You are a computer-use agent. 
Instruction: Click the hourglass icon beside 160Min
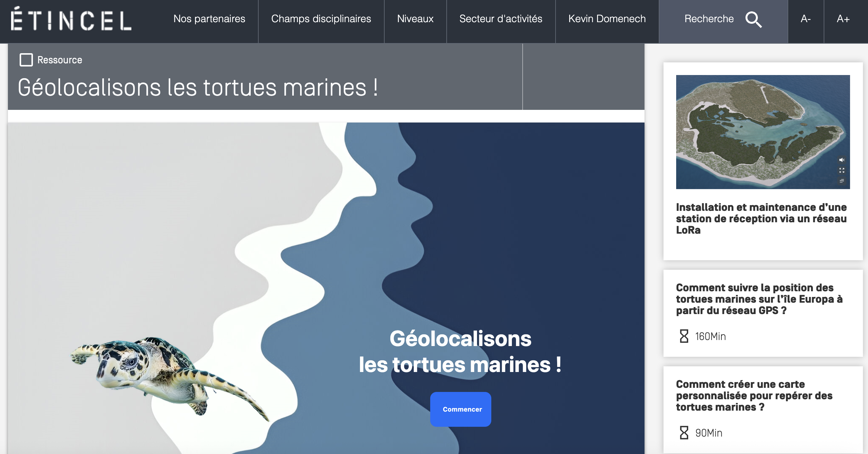[684, 336]
